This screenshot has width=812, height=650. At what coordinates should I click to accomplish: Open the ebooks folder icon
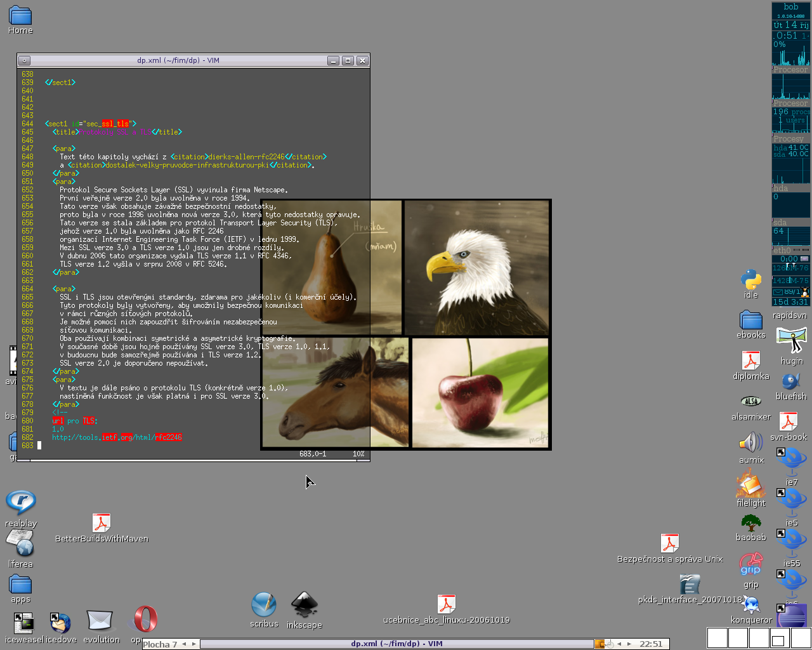750,320
